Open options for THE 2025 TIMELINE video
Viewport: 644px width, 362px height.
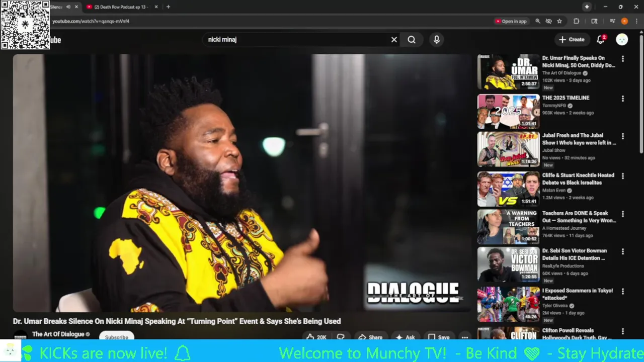point(623,99)
